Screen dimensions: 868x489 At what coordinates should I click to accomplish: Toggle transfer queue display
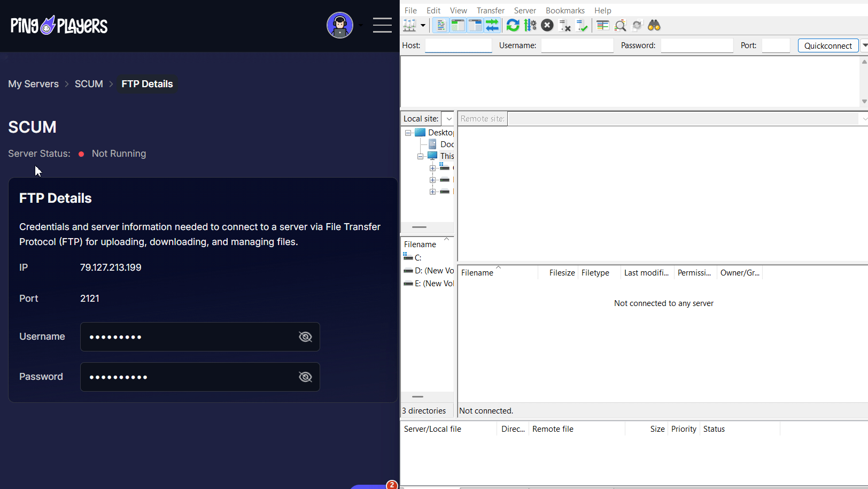coord(492,25)
